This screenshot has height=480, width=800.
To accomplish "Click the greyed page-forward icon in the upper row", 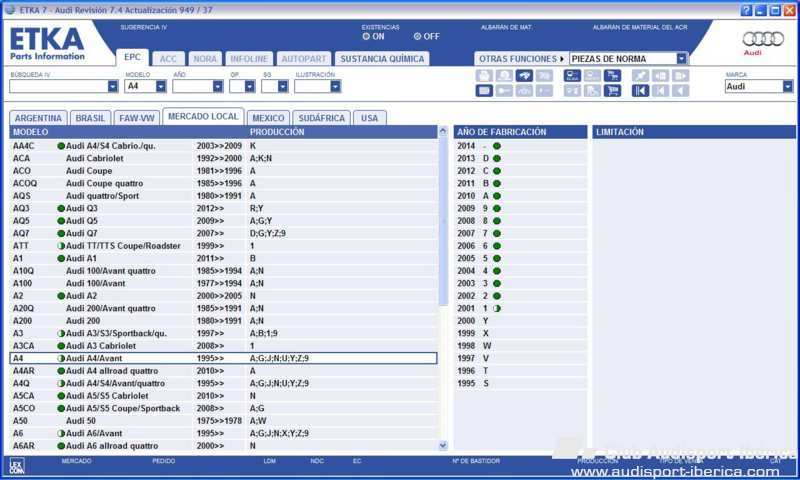I will click(x=680, y=75).
